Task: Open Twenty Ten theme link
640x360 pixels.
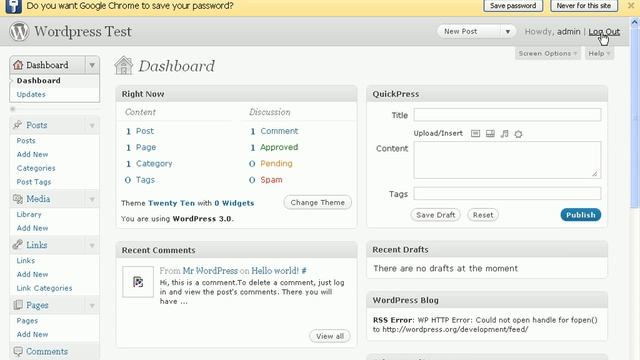Action: [x=171, y=203]
